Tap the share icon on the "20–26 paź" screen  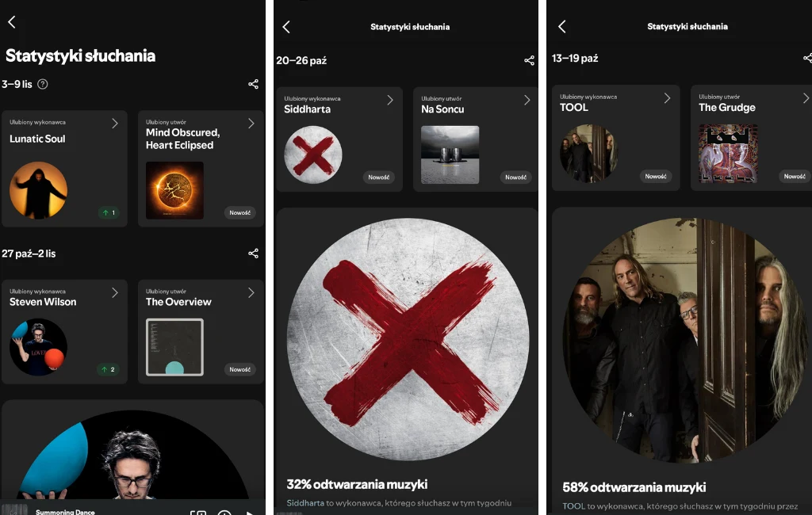tap(529, 60)
